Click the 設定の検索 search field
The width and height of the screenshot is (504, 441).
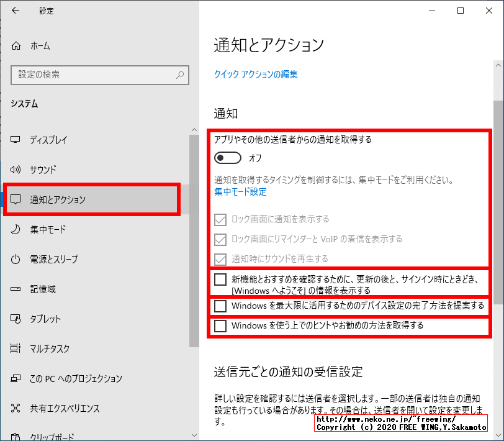(x=100, y=75)
